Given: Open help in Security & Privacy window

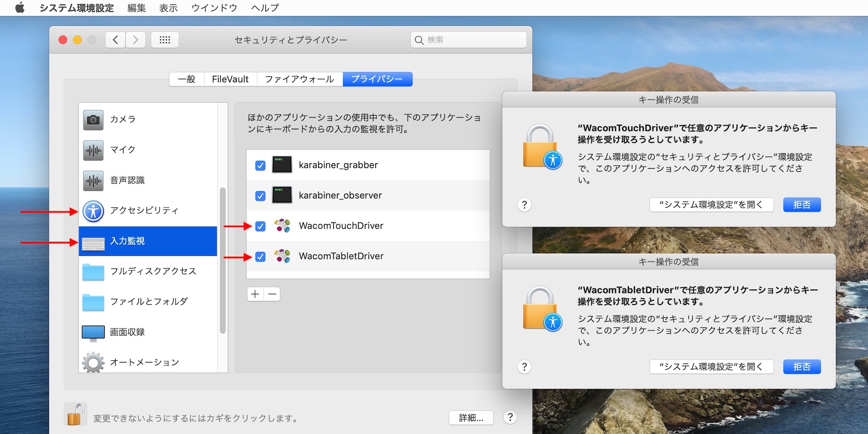Looking at the screenshot, I should coord(510,417).
